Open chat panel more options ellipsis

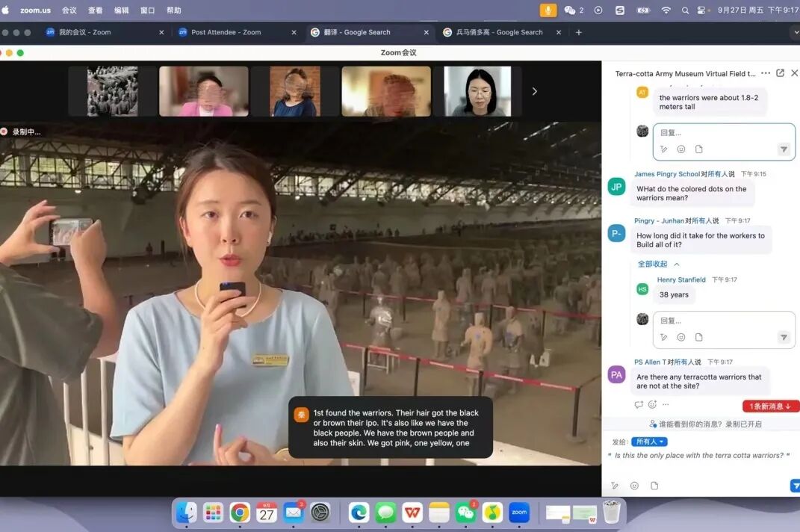pyautogui.click(x=765, y=73)
